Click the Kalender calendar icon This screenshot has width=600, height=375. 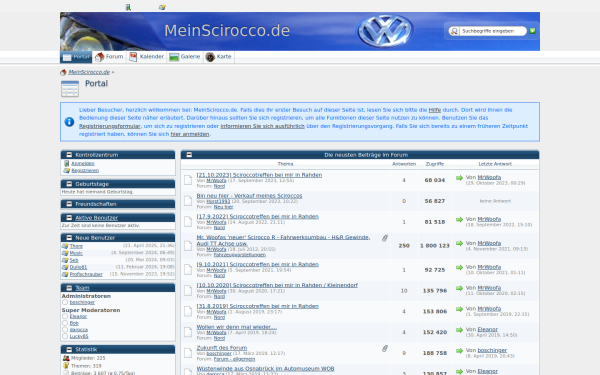(x=133, y=57)
